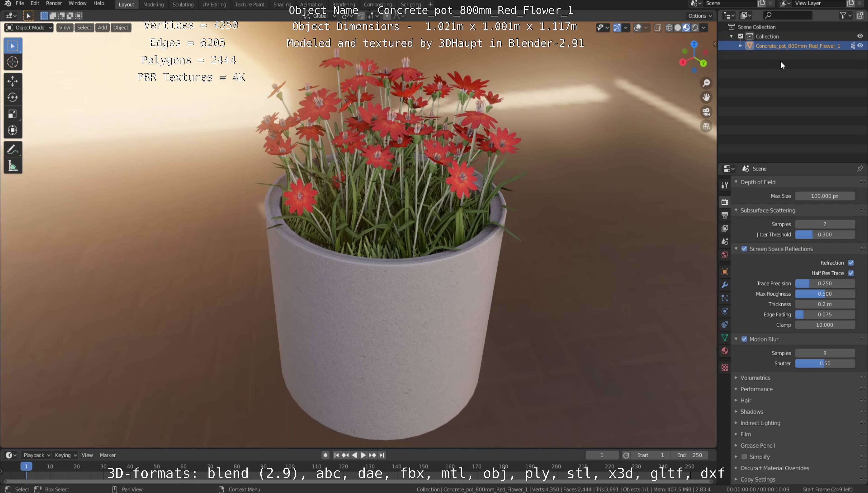The height and width of the screenshot is (493, 868).
Task: Open the viewport Select menu
Action: tap(84, 28)
